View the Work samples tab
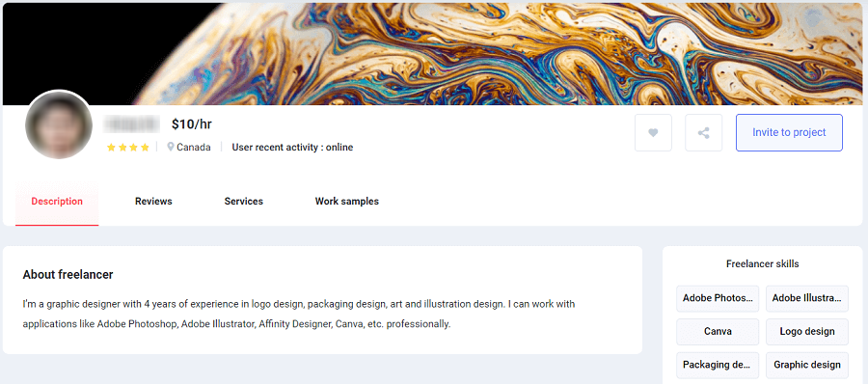The image size is (868, 384). 347,201
